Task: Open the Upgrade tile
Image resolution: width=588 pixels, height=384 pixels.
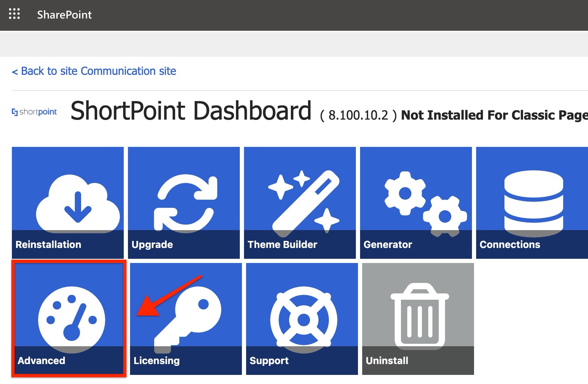Action: (184, 203)
